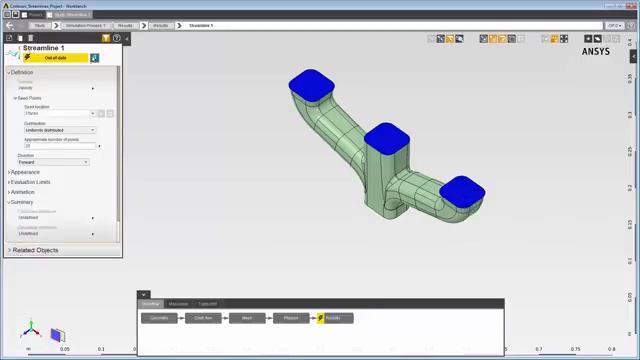The height and width of the screenshot is (360, 640).
Task: Click Simulation Process 1 in the breadcrumb
Action: pos(85,25)
